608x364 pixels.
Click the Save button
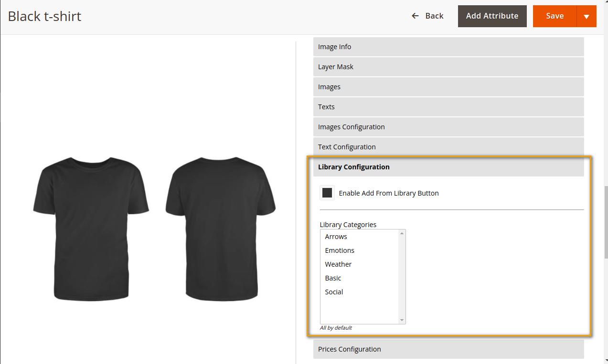555,16
